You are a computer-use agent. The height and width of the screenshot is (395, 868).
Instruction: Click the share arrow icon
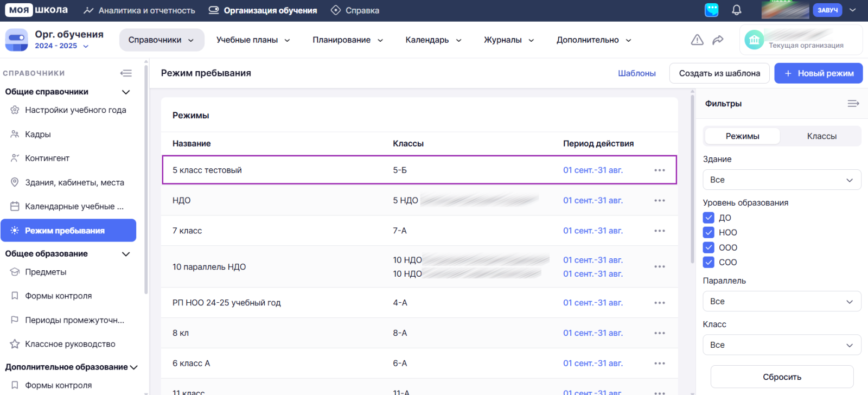[x=718, y=40]
